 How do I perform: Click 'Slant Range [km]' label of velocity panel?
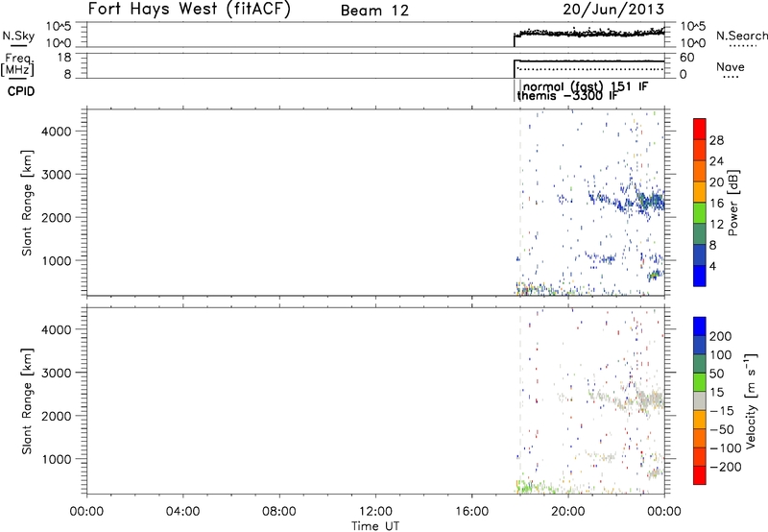click(27, 401)
